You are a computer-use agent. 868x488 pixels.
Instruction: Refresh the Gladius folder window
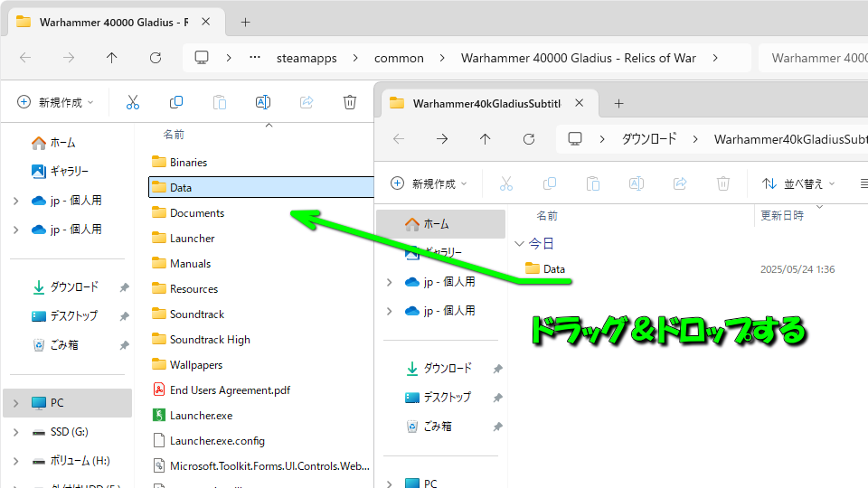pos(156,58)
